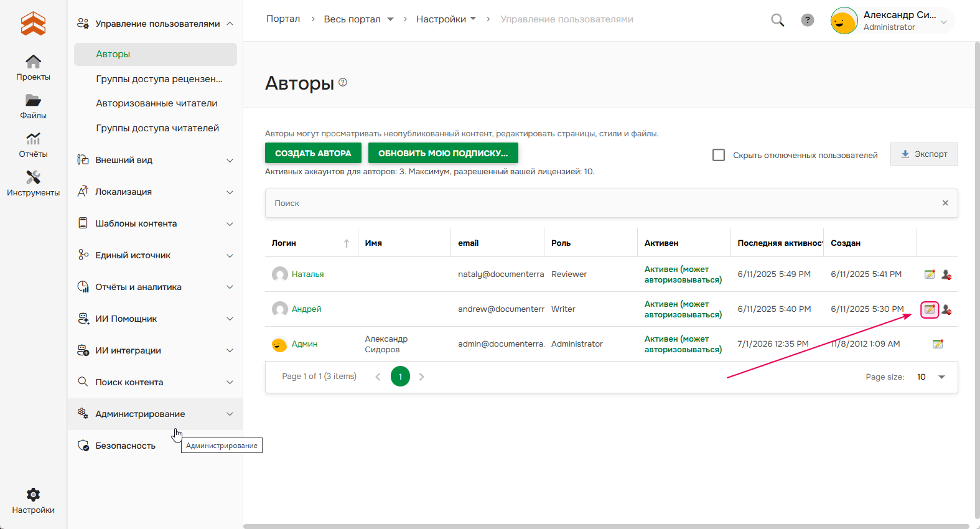Edit Наталья's profile icon
Image resolution: width=980 pixels, height=529 pixels.
coord(930,274)
